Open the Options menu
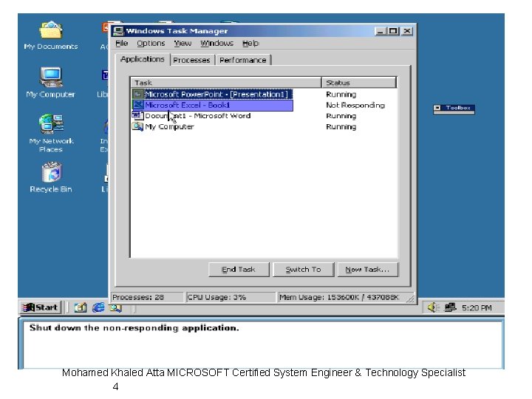532x399 pixels. coord(151,44)
